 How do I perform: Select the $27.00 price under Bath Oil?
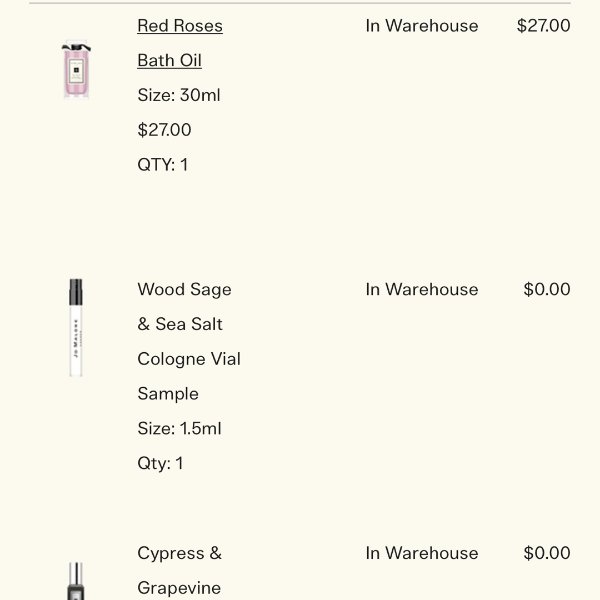click(164, 130)
